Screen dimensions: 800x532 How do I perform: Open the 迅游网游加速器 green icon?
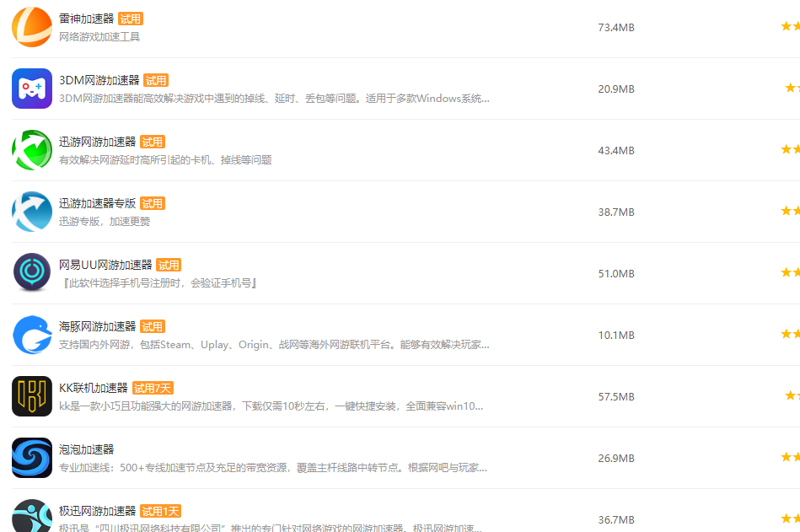pos(32,150)
